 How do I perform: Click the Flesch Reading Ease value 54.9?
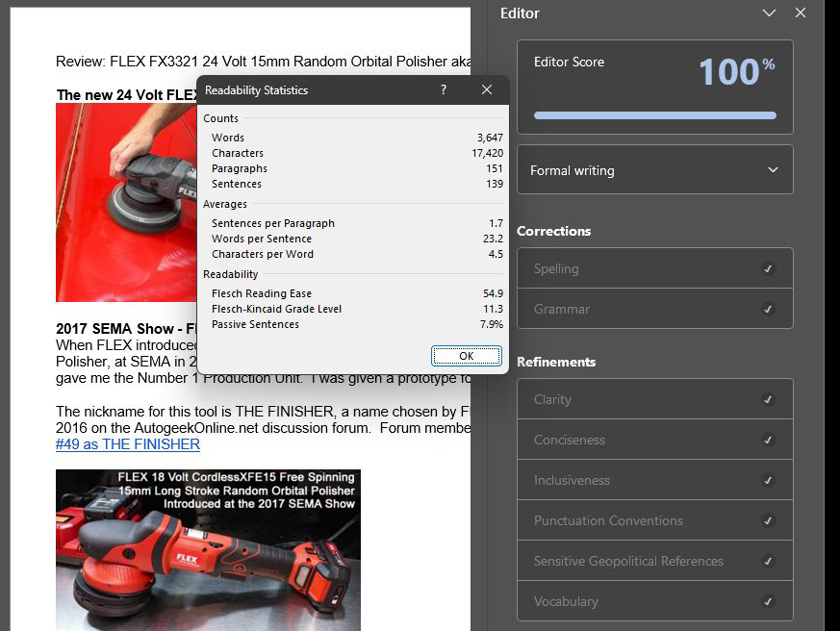coord(493,293)
